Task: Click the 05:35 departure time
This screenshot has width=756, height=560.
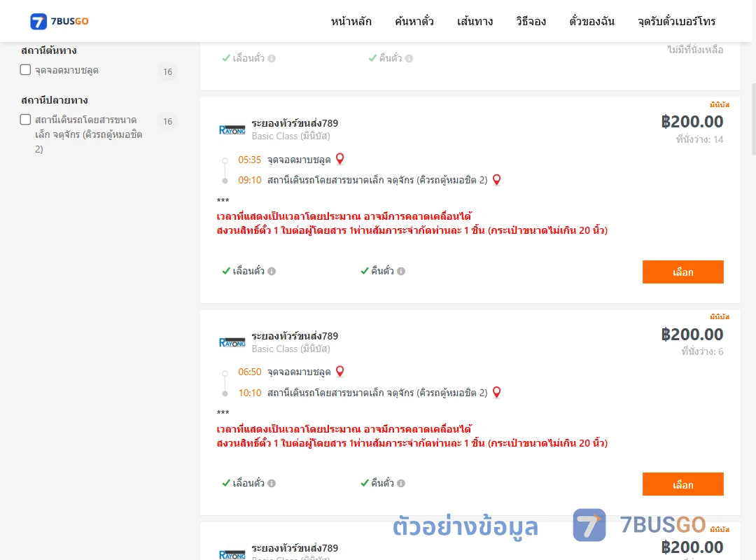Action: coord(249,160)
